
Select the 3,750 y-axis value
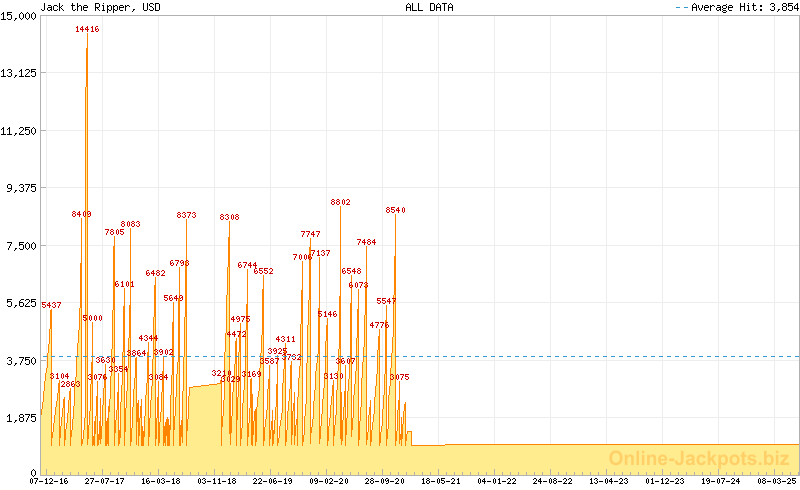click(x=23, y=360)
